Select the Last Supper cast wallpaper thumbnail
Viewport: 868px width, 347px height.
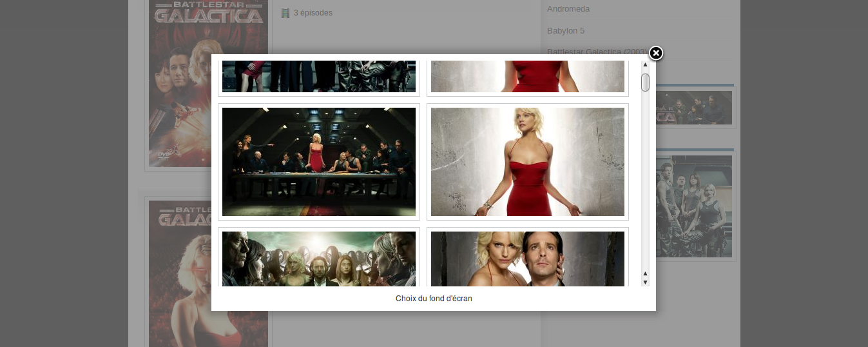[x=319, y=162]
